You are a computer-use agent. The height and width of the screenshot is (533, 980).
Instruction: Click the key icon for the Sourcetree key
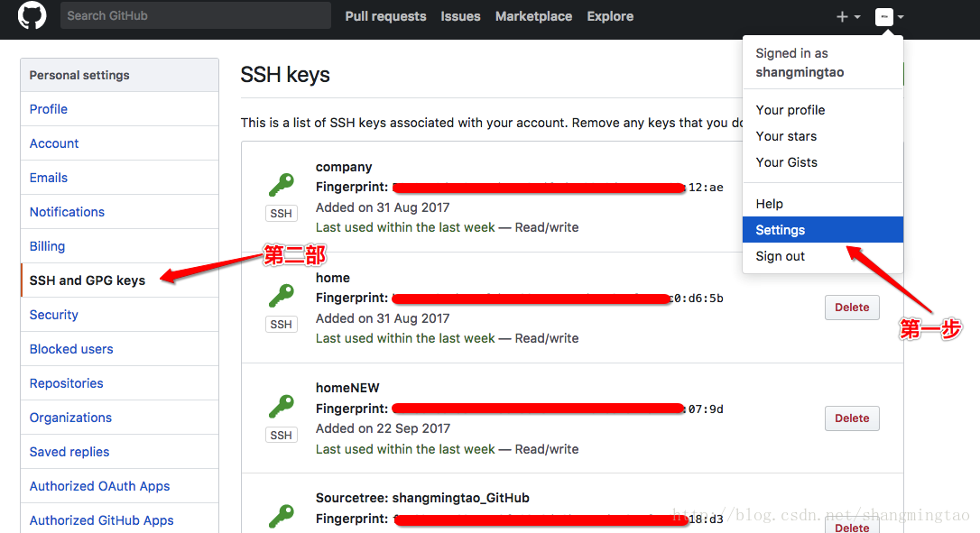[x=282, y=516]
